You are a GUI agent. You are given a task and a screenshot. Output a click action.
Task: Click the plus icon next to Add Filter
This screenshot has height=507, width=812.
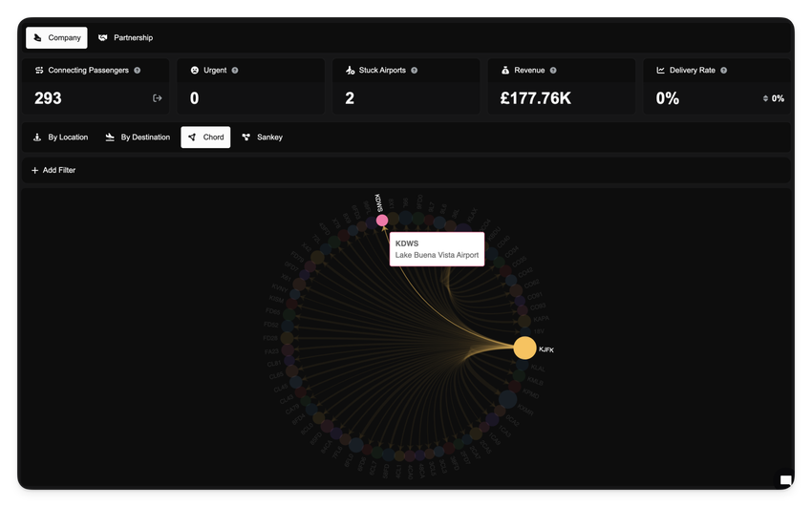(x=35, y=170)
